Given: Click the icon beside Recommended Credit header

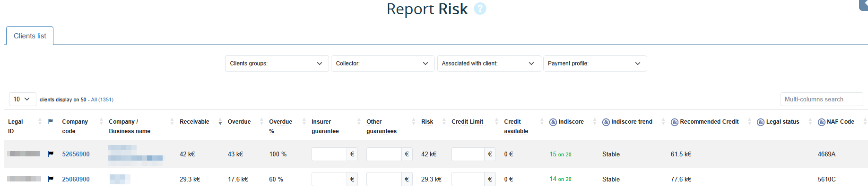Looking at the screenshot, I should pos(674,122).
